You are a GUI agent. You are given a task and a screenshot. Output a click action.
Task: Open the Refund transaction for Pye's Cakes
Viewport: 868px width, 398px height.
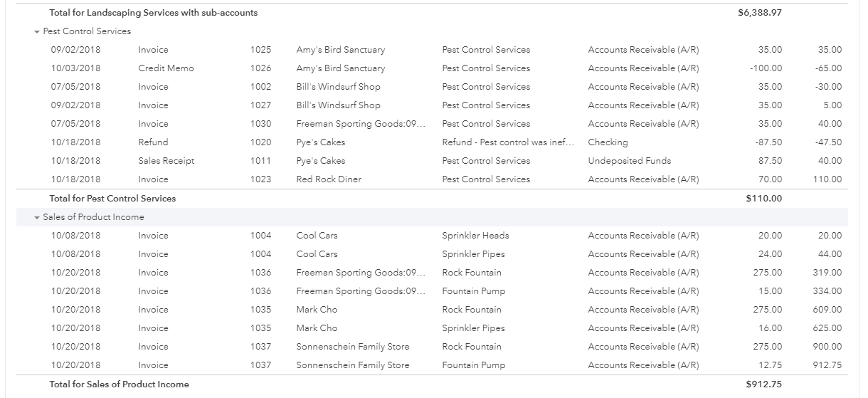click(x=432, y=142)
